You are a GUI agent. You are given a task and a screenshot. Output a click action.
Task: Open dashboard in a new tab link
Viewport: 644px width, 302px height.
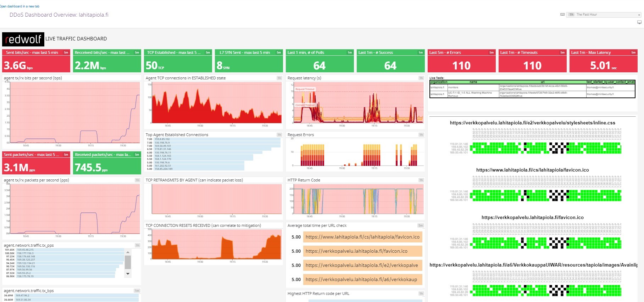tap(20, 6)
